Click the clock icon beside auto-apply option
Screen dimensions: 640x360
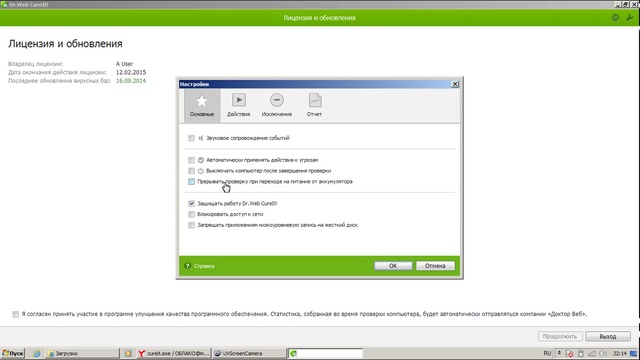(x=200, y=160)
